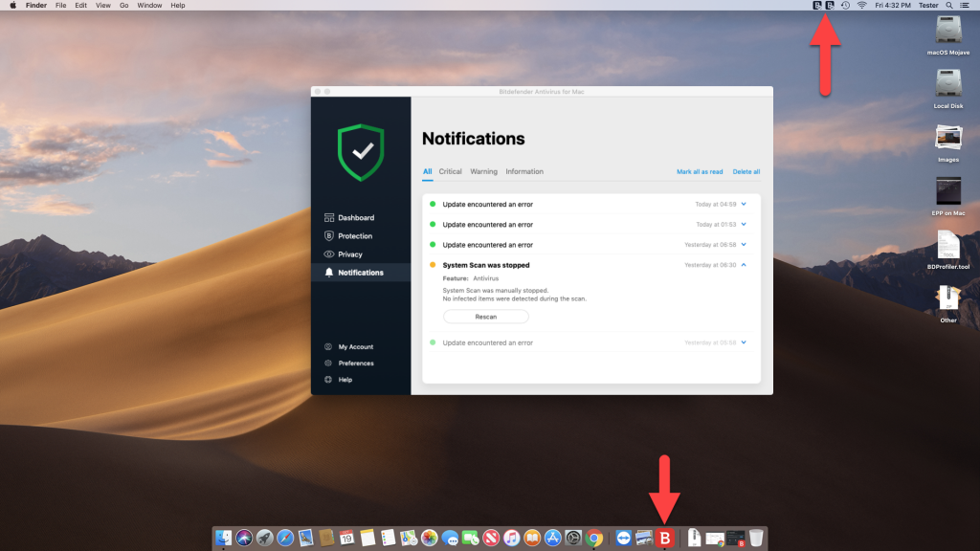The width and height of the screenshot is (980, 551).
Task: Open Notes from the Dock
Action: pos(367,538)
